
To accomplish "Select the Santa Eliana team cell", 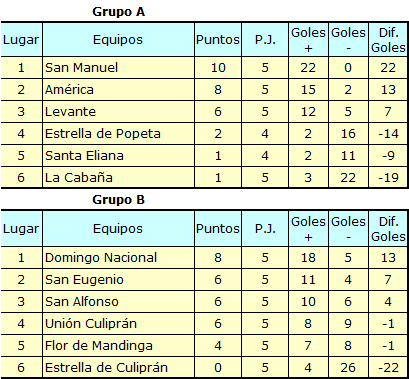I will coord(118,156).
